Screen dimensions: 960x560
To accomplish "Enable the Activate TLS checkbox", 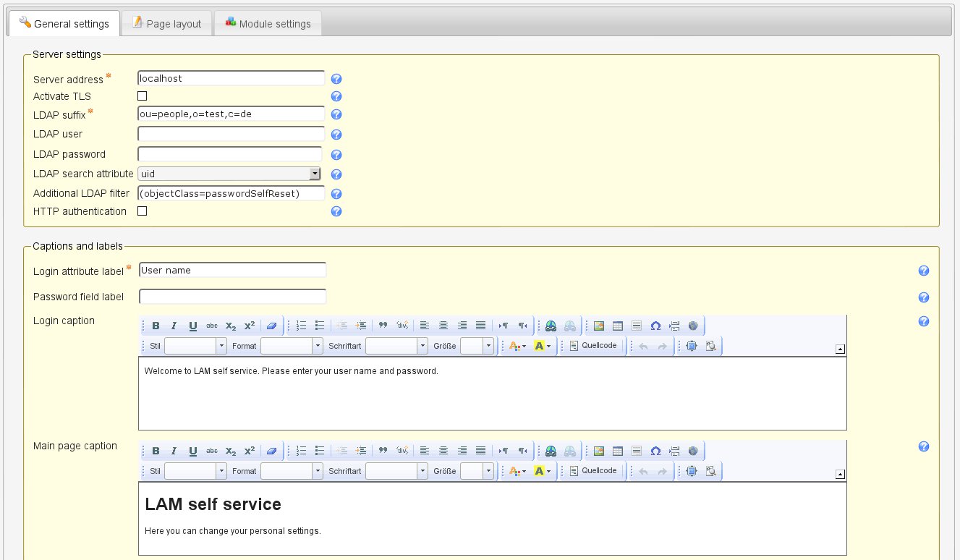I will [143, 96].
